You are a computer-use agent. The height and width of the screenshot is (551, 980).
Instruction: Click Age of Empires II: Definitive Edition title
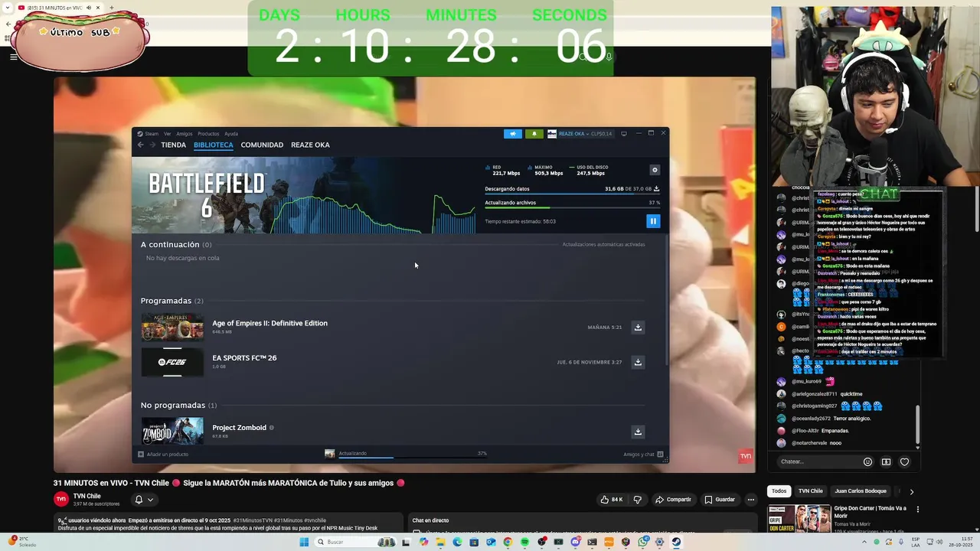[269, 323]
